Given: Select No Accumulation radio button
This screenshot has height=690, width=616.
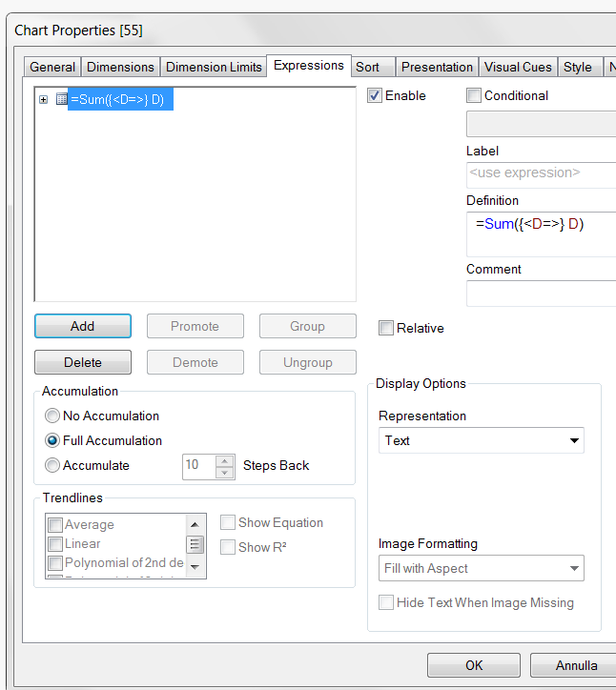Looking at the screenshot, I should (x=52, y=416).
